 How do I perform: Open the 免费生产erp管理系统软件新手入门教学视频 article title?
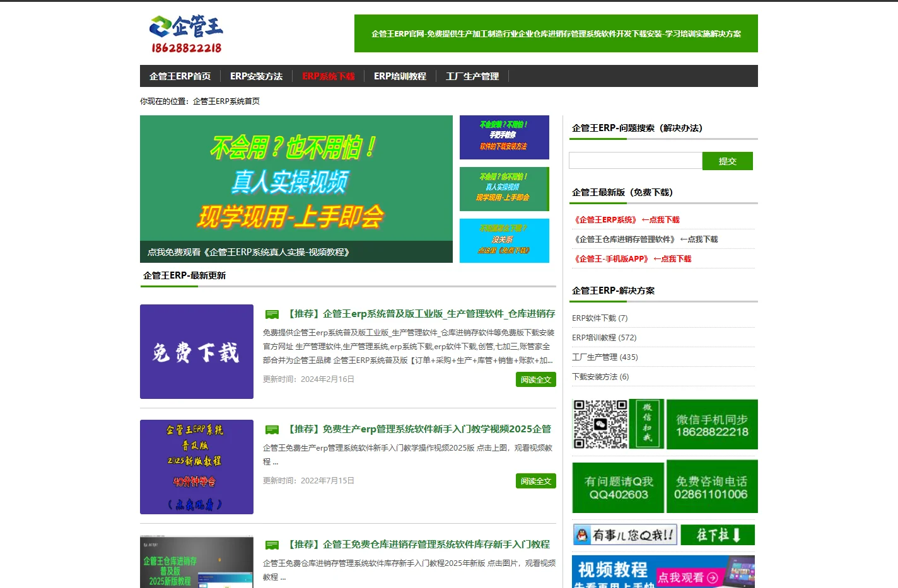(x=419, y=429)
